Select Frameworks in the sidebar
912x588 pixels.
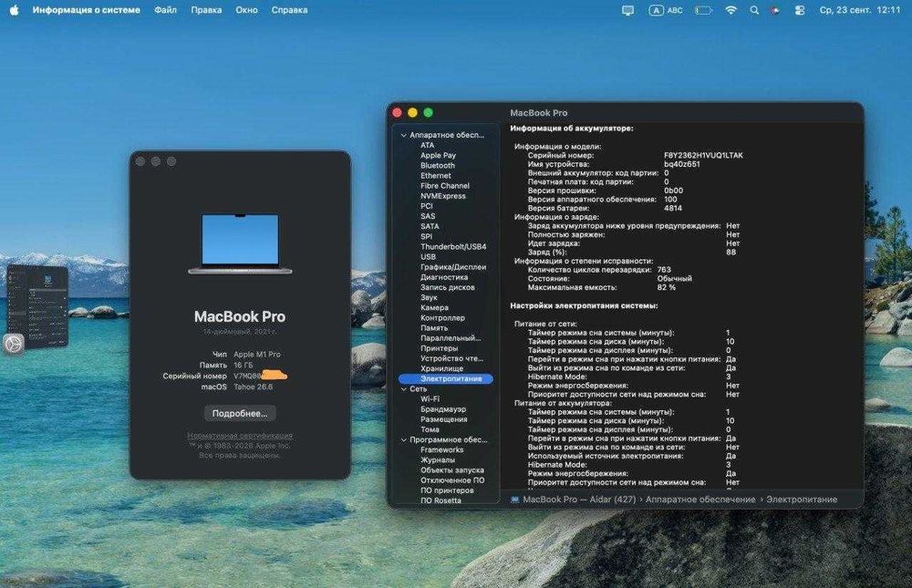[442, 449]
